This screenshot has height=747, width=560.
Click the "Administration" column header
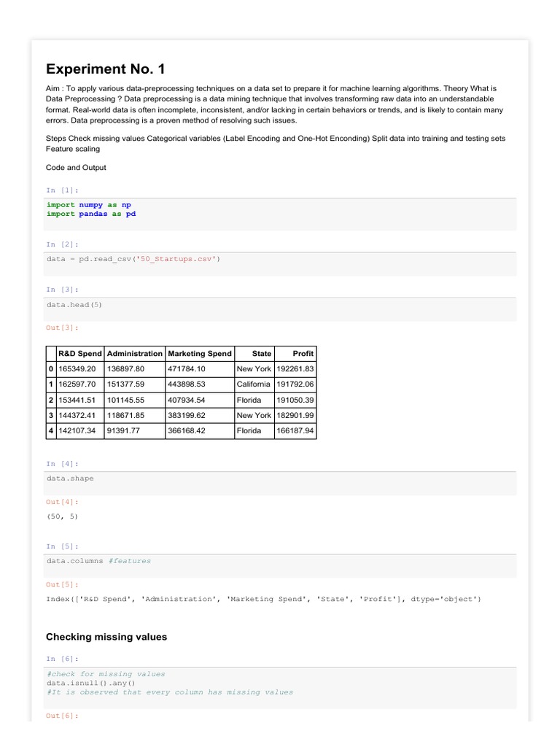point(134,353)
